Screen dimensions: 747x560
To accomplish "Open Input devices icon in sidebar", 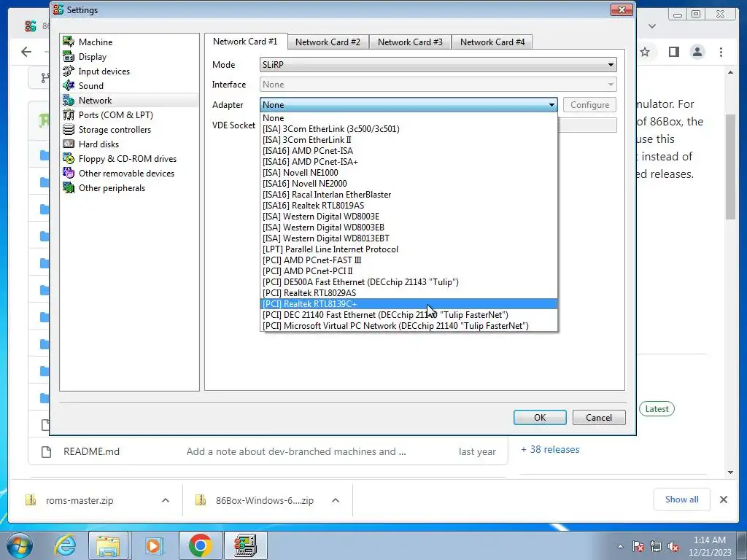I will click(69, 71).
